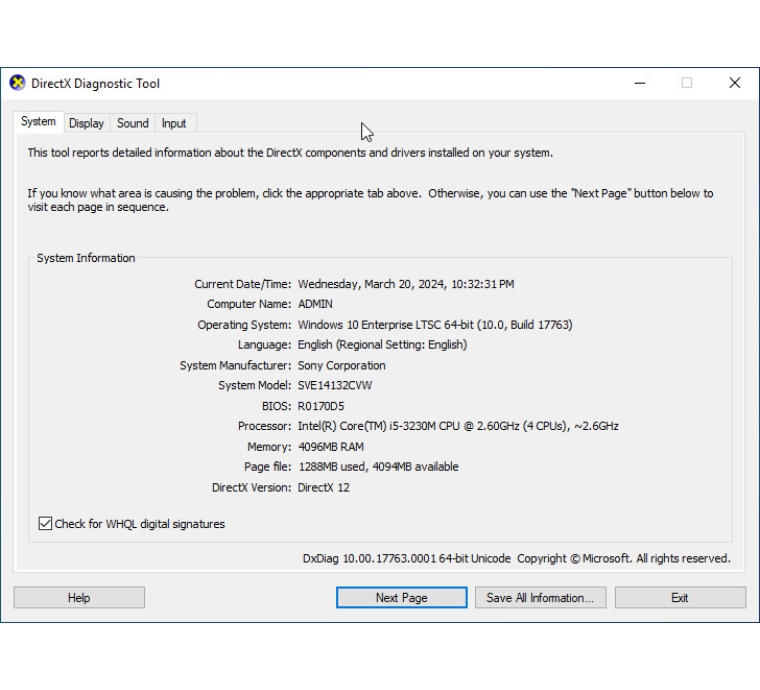Click the Help button
The image size is (760, 690).
pos(79,597)
